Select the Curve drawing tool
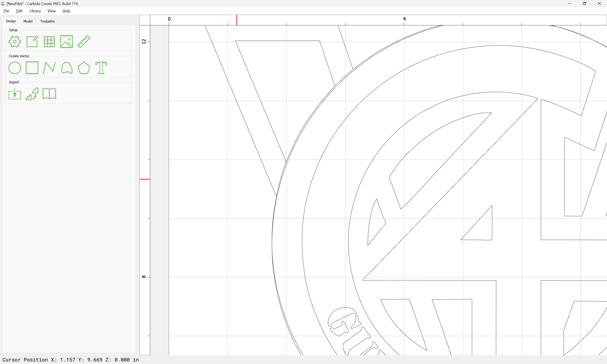 pyautogui.click(x=67, y=68)
